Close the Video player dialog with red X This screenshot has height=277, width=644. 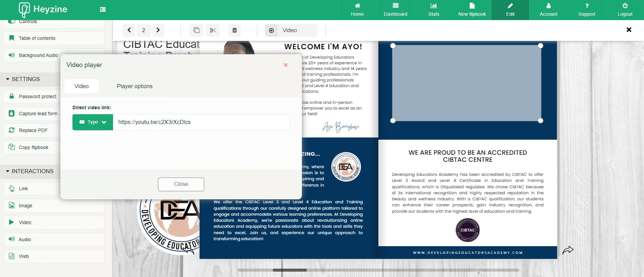tap(286, 65)
